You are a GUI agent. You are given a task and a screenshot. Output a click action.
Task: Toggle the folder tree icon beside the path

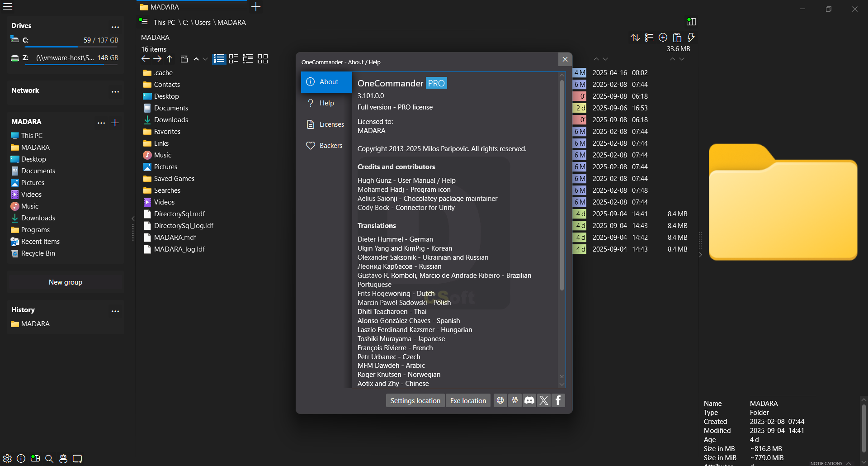pos(143,21)
